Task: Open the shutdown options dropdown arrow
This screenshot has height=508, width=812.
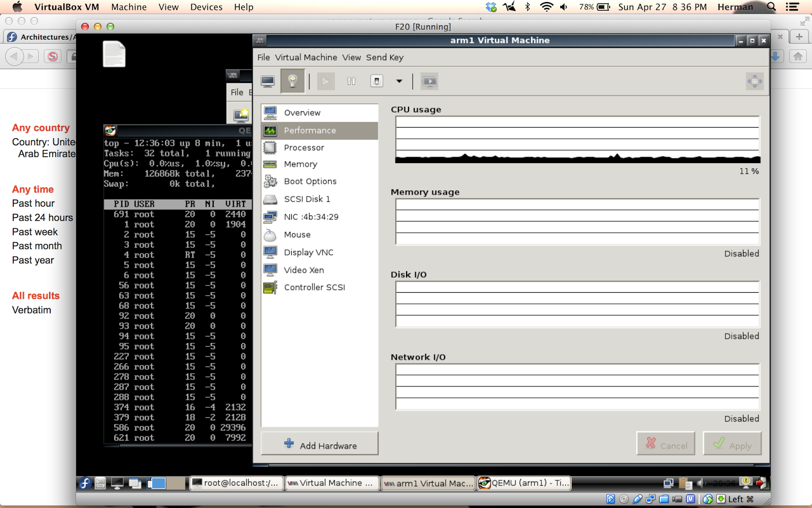Action: click(x=399, y=81)
